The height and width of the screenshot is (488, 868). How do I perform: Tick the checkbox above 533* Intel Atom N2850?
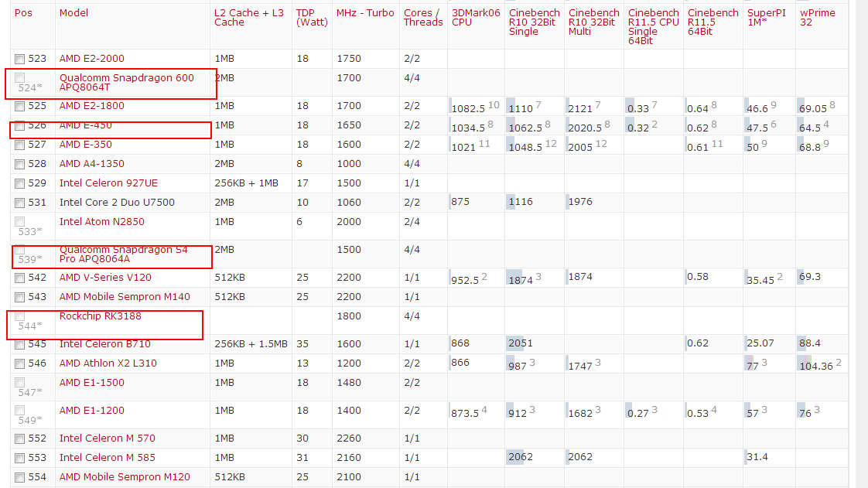(20, 221)
